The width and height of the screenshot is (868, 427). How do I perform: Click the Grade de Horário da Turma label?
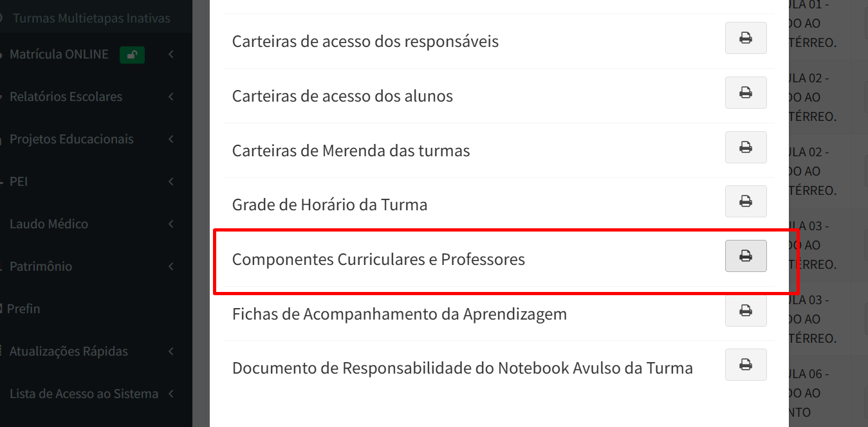[x=329, y=205]
